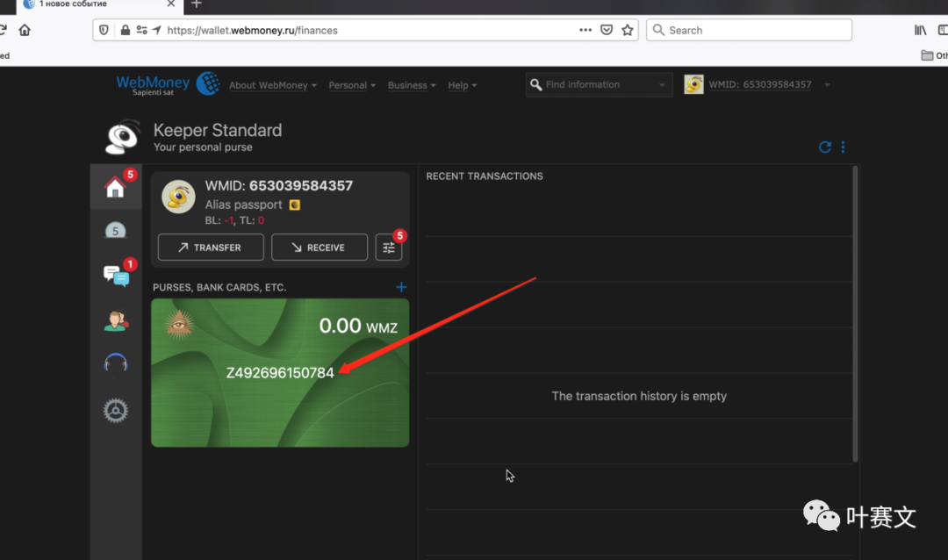This screenshot has height=560, width=948.
Task: Expand the WMID account dropdown
Action: [x=827, y=85]
